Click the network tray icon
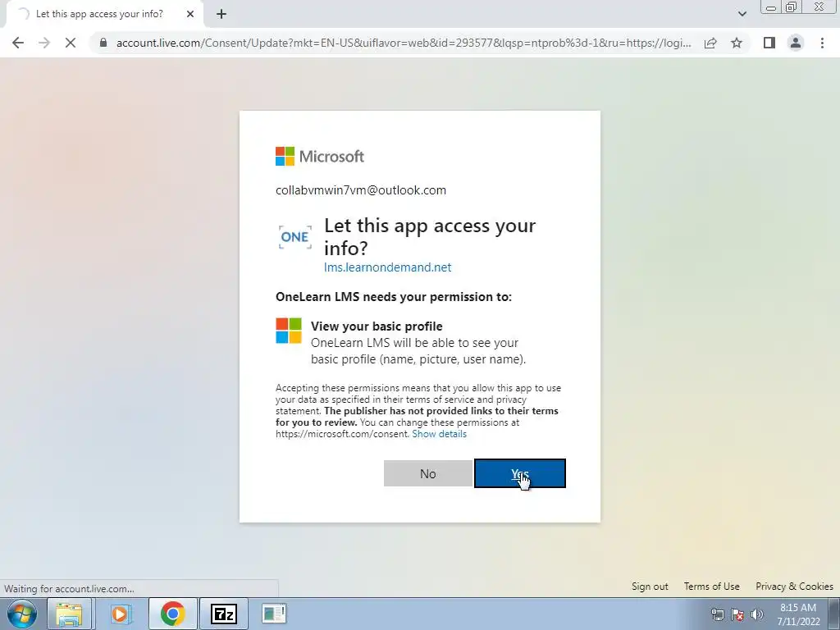The height and width of the screenshot is (630, 840). coord(717,614)
